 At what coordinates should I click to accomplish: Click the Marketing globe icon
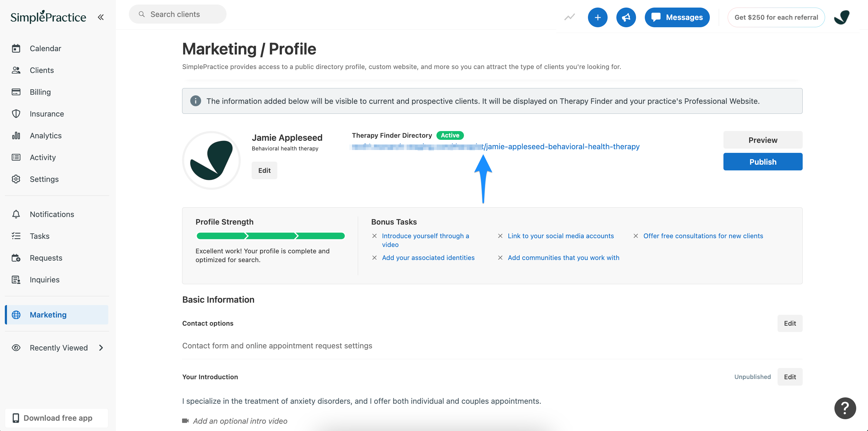[x=16, y=315]
